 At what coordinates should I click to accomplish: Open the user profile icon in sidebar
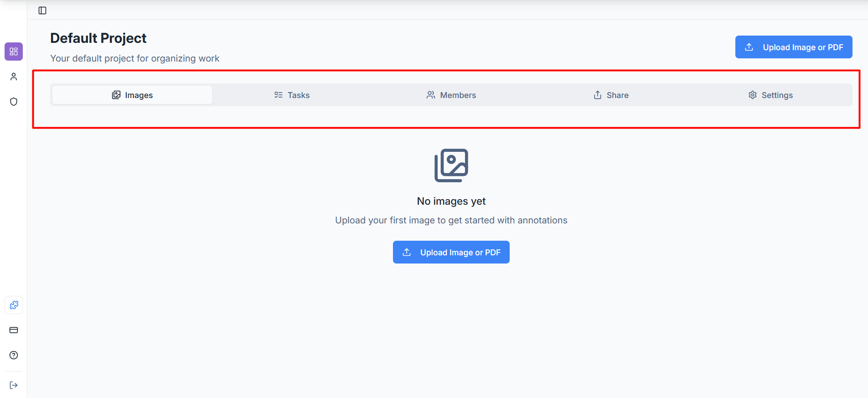pos(14,77)
